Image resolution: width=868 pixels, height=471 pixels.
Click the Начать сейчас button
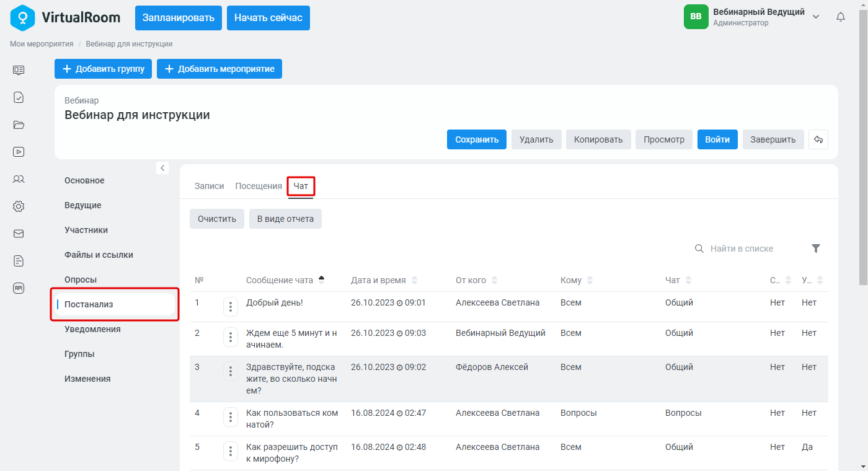(x=268, y=17)
